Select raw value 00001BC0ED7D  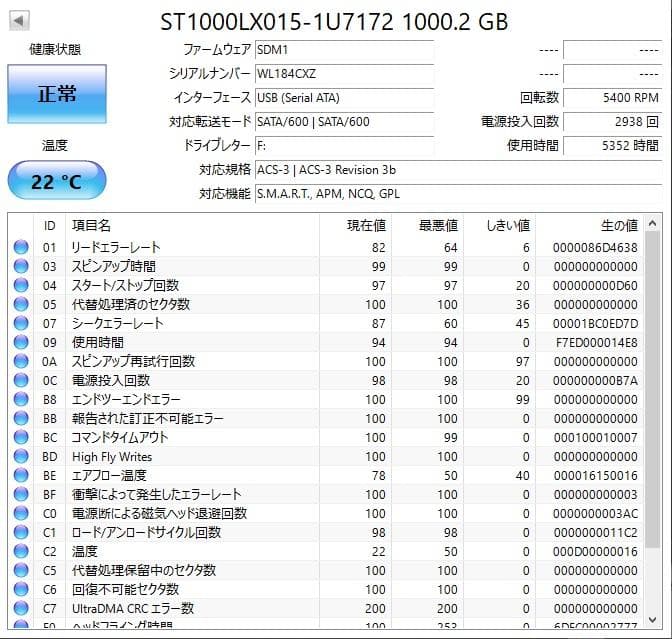[595, 324]
